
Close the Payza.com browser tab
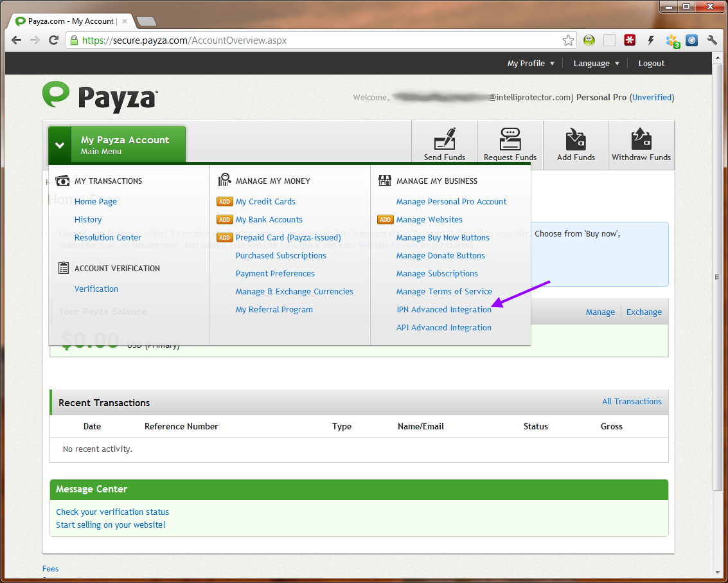point(125,21)
